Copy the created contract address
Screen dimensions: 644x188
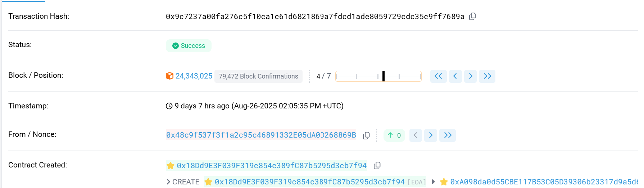377,165
